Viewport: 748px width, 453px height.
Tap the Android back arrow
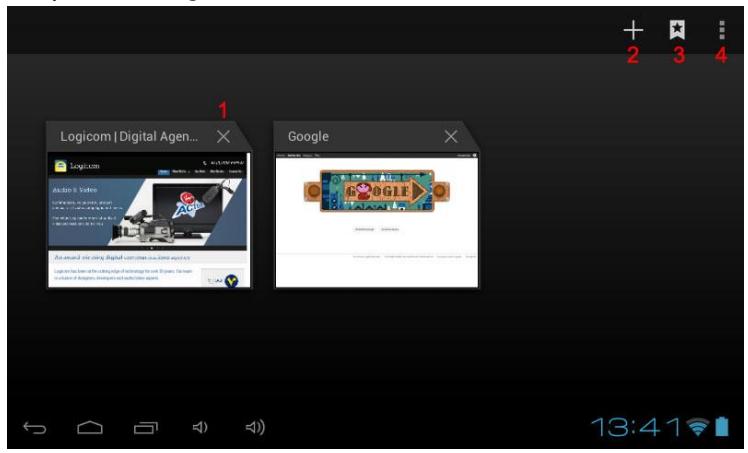35,428
